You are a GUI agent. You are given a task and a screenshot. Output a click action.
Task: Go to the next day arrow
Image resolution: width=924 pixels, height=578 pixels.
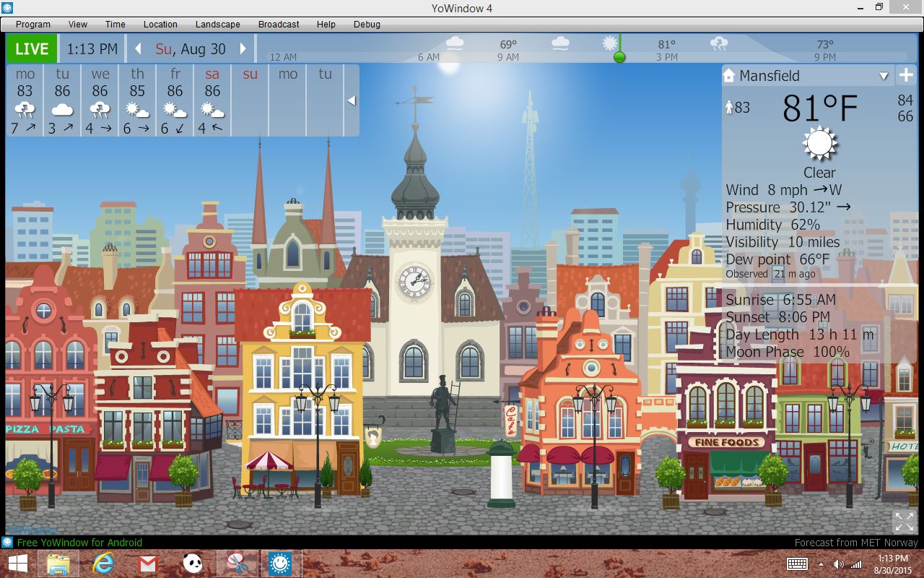point(243,49)
